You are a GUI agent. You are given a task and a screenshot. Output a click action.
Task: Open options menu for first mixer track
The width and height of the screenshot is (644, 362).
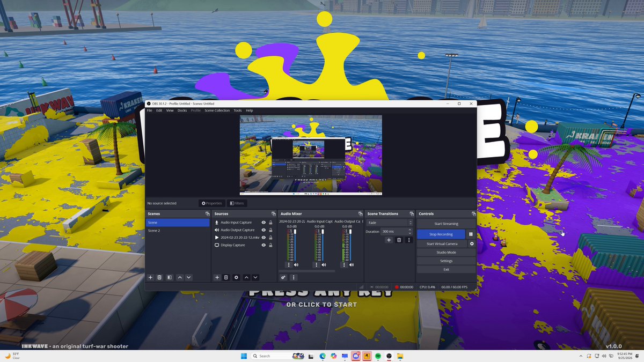tap(288, 264)
